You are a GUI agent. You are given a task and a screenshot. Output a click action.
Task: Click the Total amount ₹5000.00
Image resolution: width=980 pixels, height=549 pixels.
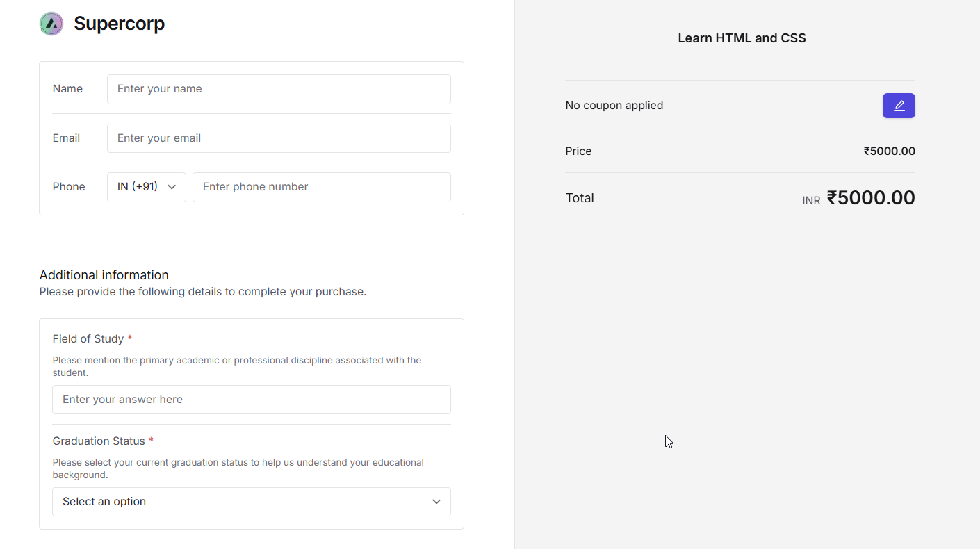(870, 198)
